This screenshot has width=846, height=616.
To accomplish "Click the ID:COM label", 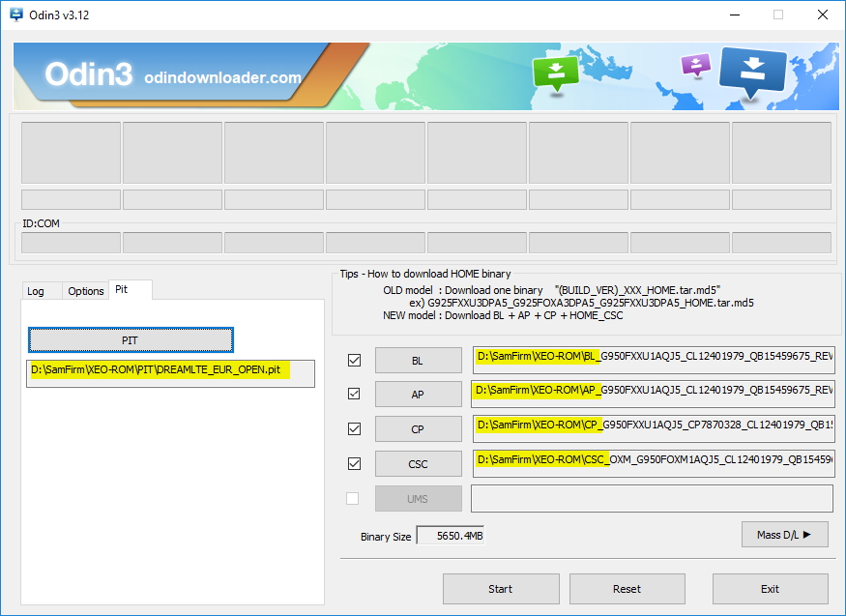I will [x=41, y=223].
